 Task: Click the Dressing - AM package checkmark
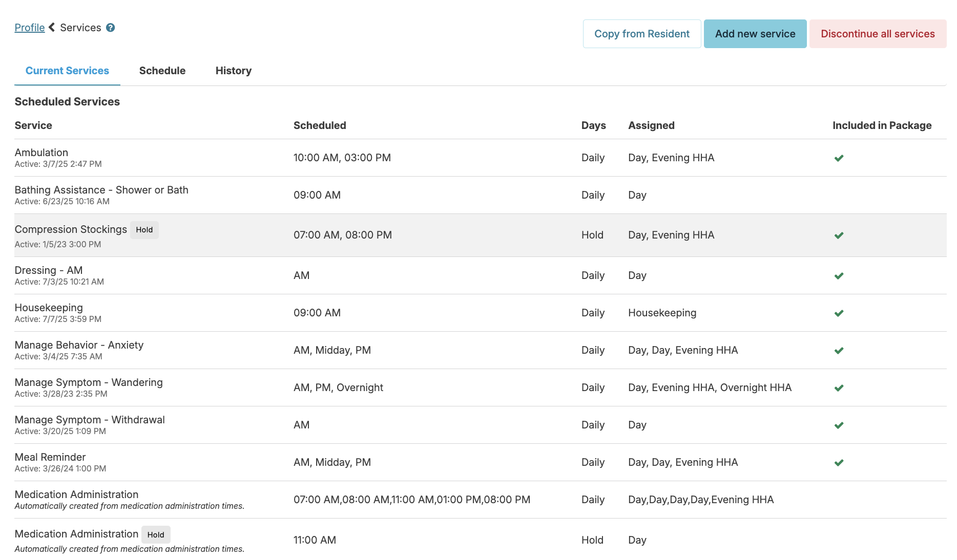click(x=839, y=276)
